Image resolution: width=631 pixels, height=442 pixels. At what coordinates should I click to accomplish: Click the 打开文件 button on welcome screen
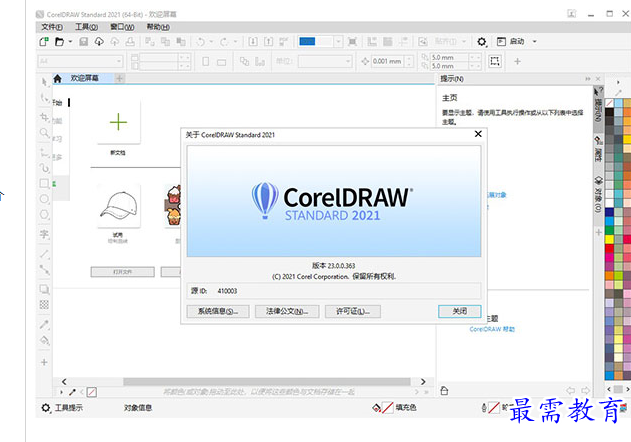click(x=122, y=272)
